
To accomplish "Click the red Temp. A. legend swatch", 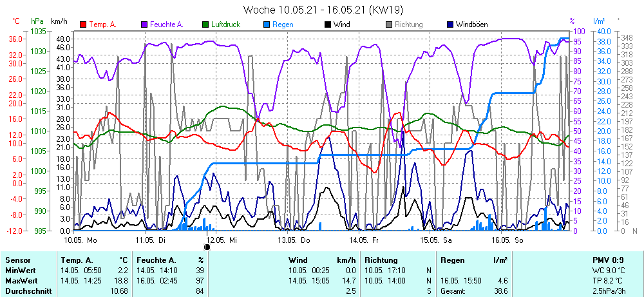I will [83, 24].
